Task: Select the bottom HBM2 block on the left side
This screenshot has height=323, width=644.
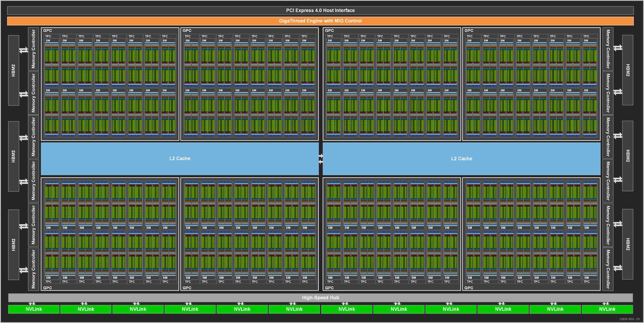Action: [x=14, y=245]
